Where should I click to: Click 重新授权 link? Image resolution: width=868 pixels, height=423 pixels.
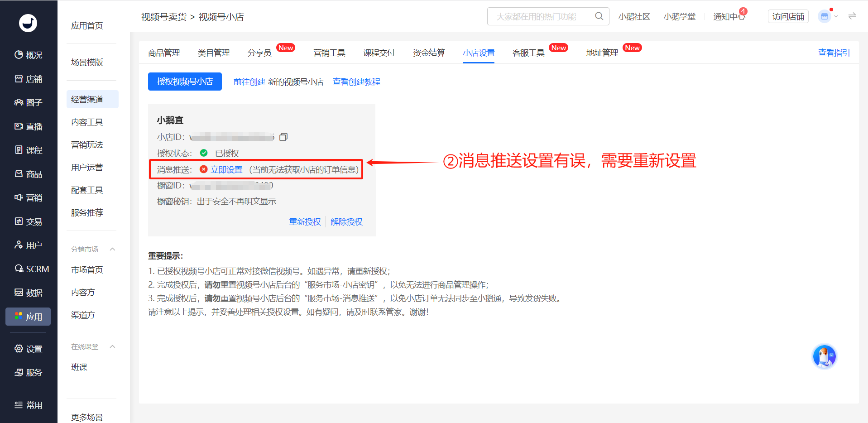[305, 221]
